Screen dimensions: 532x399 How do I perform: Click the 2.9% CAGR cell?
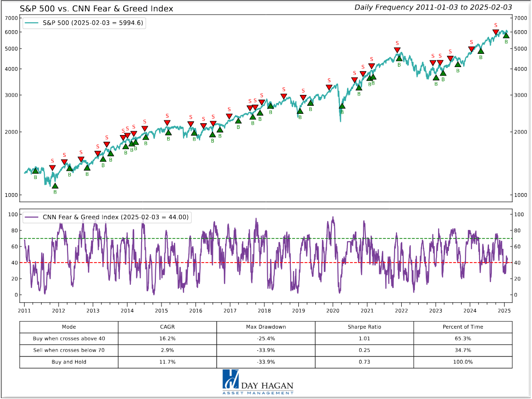(x=167, y=350)
